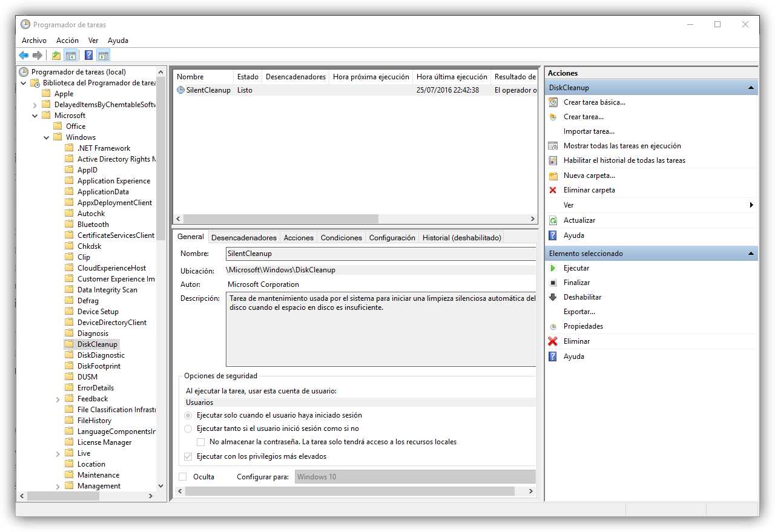Expand the DelayedItemsByChemtableSoftware tree node

coord(35,105)
